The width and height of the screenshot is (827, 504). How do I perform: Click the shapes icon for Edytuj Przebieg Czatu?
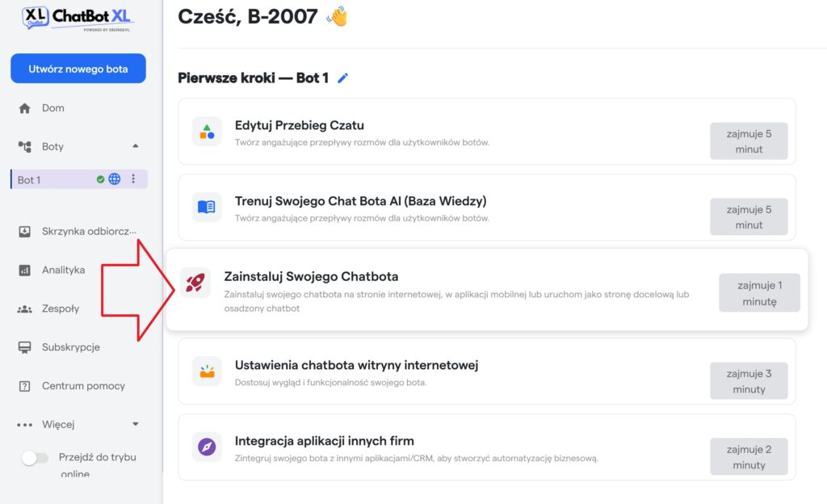207,132
